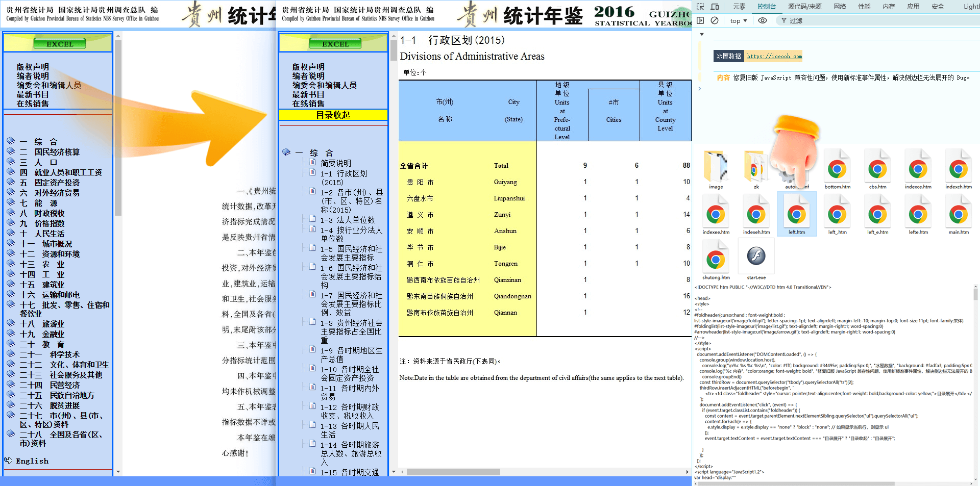Open 1-14 各时期旅游总人数、旅游总收入

[x=351, y=453]
